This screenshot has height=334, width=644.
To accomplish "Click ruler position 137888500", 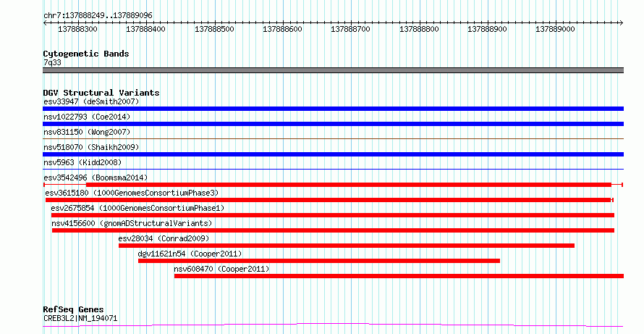I will click(214, 29).
